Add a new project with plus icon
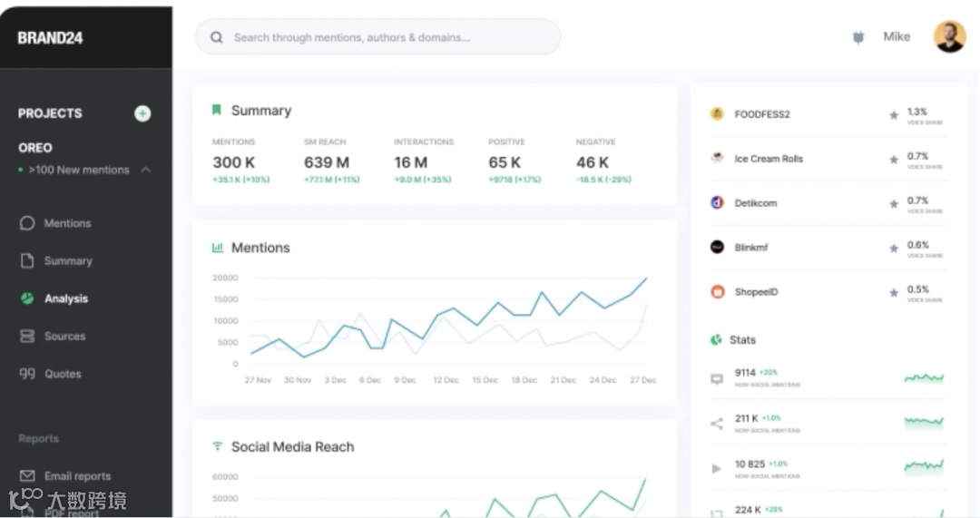 (142, 113)
